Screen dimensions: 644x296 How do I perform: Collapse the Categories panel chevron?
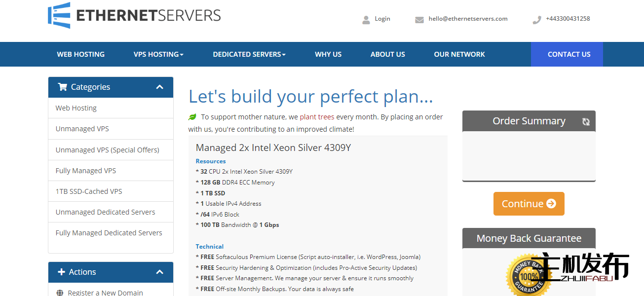[x=159, y=87]
